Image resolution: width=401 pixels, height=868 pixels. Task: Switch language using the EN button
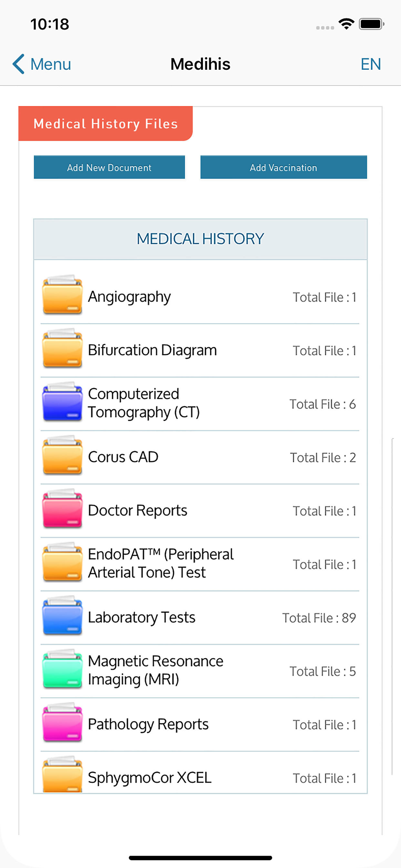point(370,64)
